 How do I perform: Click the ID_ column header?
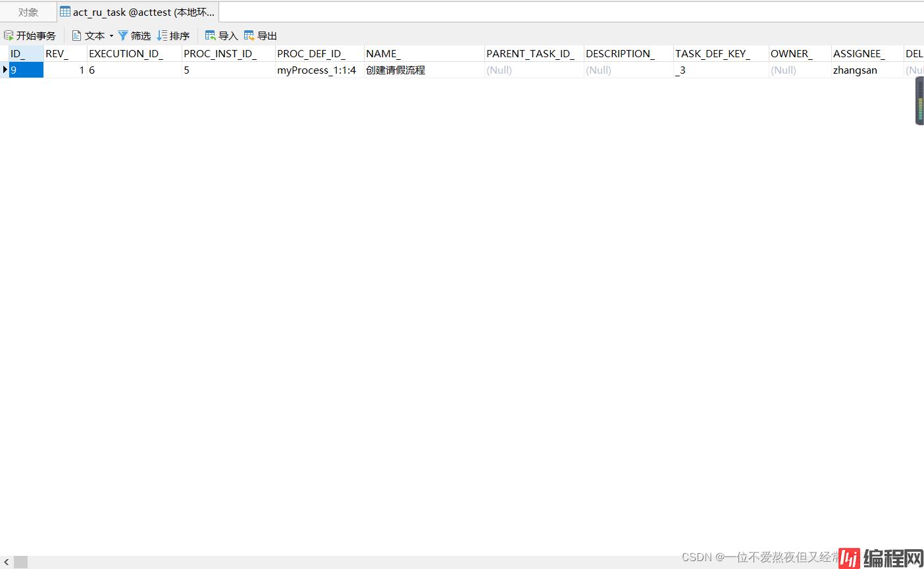point(26,53)
